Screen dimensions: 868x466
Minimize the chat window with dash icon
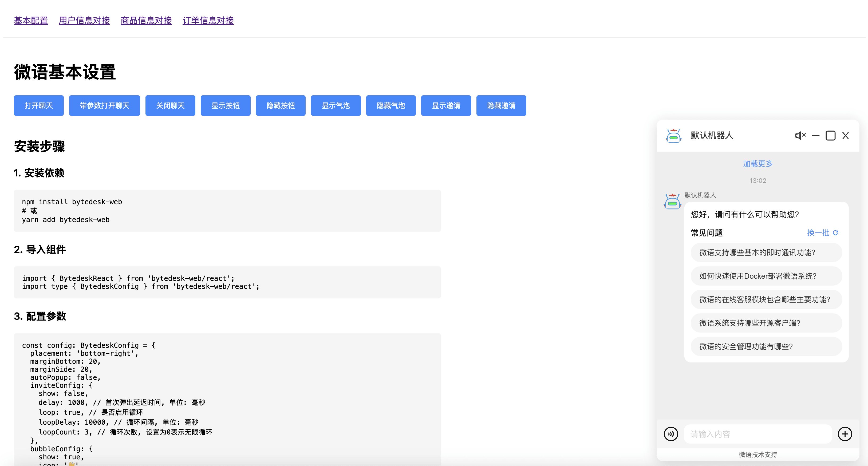[815, 136]
